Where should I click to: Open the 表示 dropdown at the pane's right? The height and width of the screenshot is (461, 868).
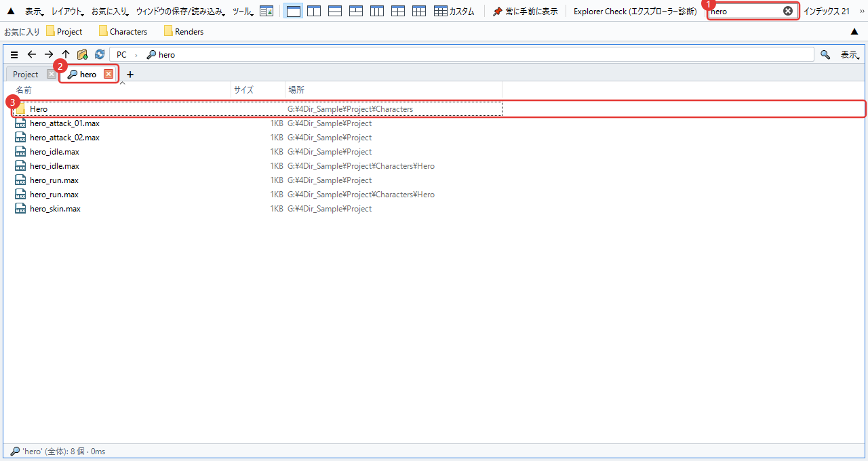[x=850, y=55]
